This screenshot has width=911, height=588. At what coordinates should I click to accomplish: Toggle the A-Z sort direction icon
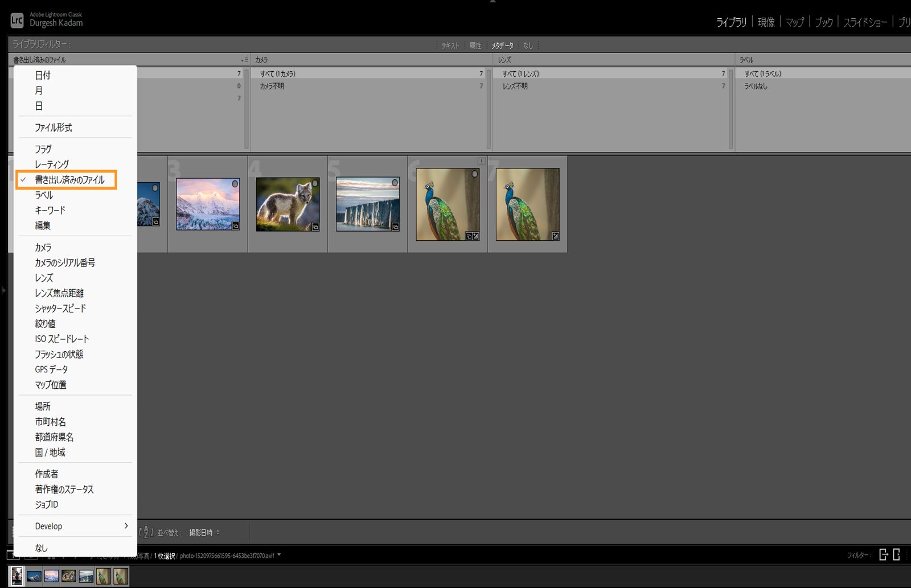(146, 532)
